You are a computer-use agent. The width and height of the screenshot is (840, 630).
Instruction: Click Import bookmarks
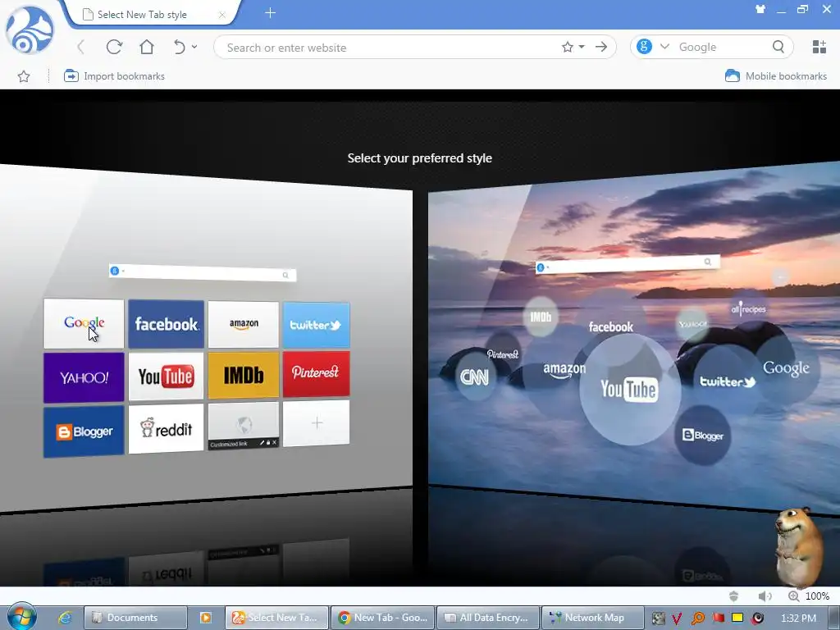(x=114, y=76)
